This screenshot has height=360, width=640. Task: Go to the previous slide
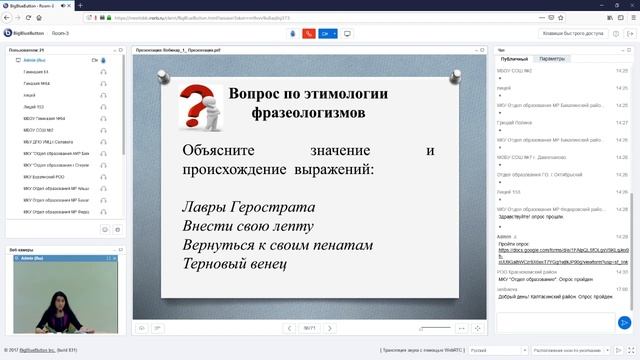[289, 328]
